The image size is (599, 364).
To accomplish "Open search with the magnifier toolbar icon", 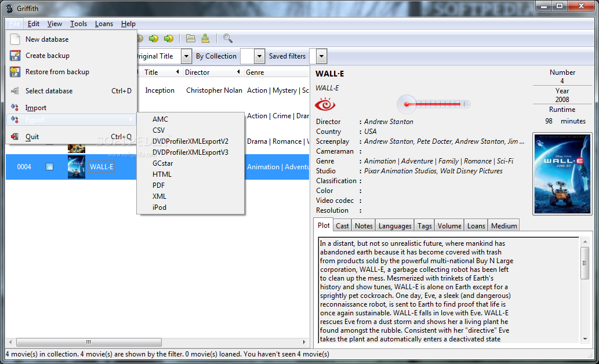I will [228, 38].
